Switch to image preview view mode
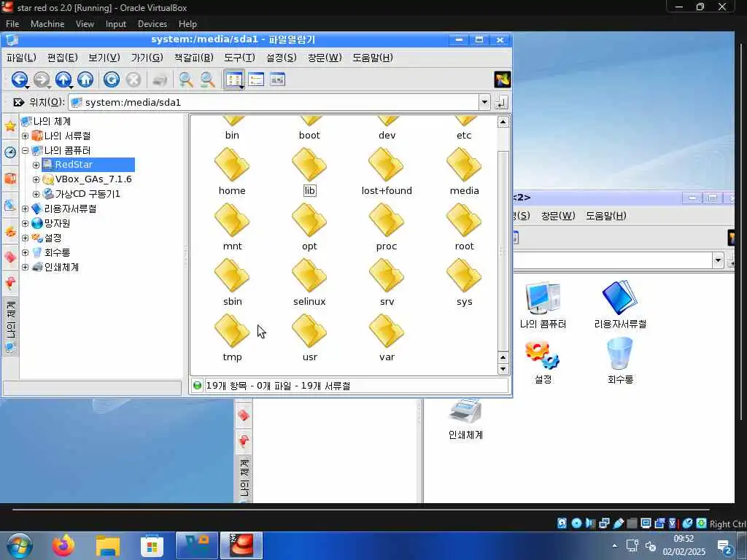Image resolution: width=747 pixels, height=560 pixels. [x=277, y=79]
